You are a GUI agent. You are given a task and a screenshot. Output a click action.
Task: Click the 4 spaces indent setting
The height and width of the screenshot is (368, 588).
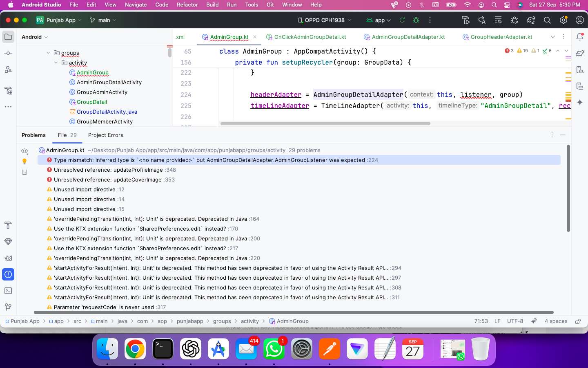556,321
